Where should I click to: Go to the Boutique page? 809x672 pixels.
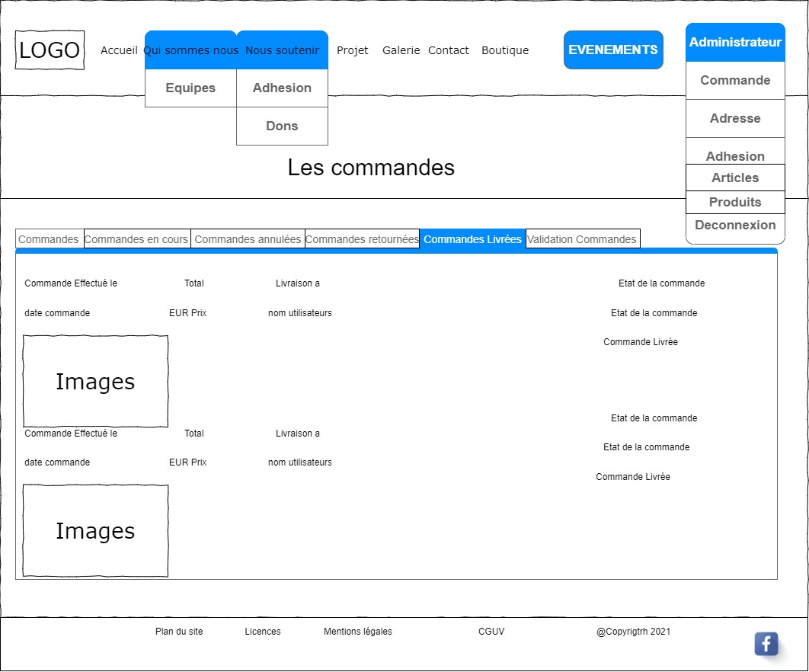click(x=505, y=50)
